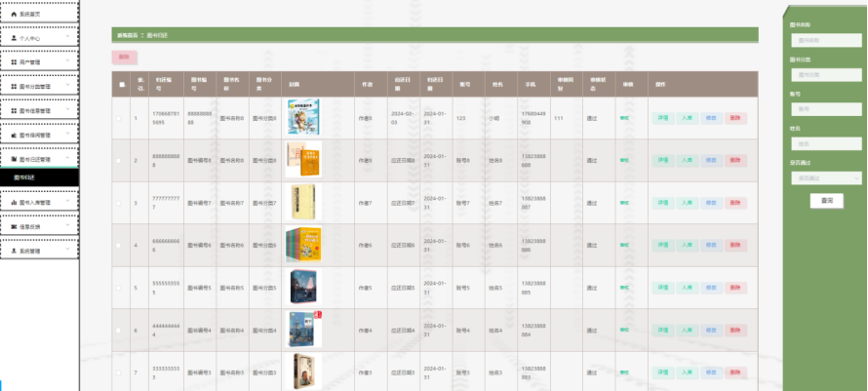Click 入库 button for row 2
Viewport: 868px width, 391px height.
coord(687,161)
